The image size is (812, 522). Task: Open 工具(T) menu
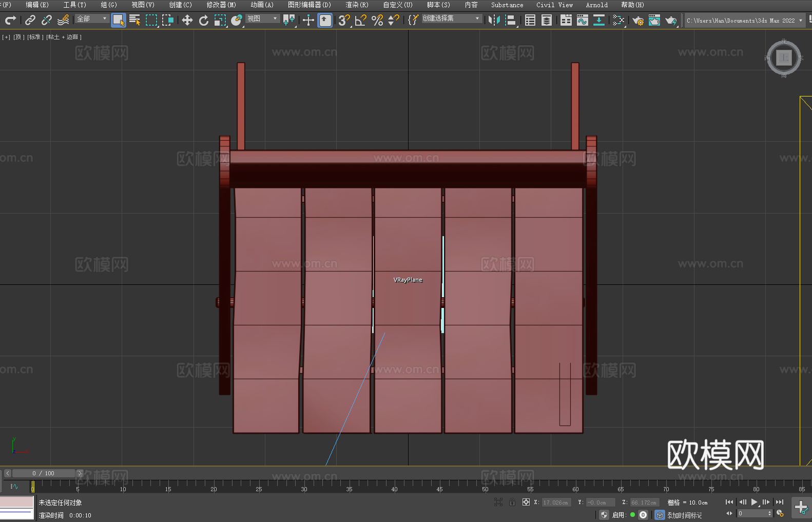coord(74,5)
